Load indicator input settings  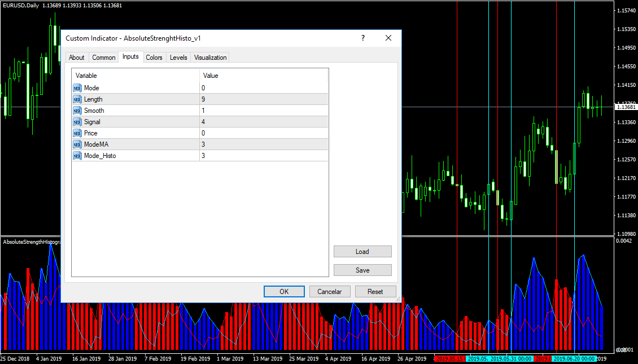click(x=362, y=251)
